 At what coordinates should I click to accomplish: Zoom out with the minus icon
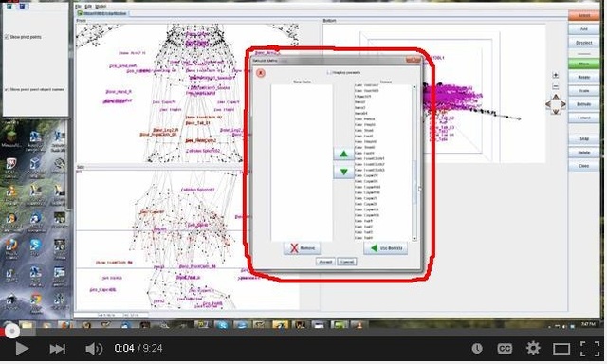tap(555, 86)
